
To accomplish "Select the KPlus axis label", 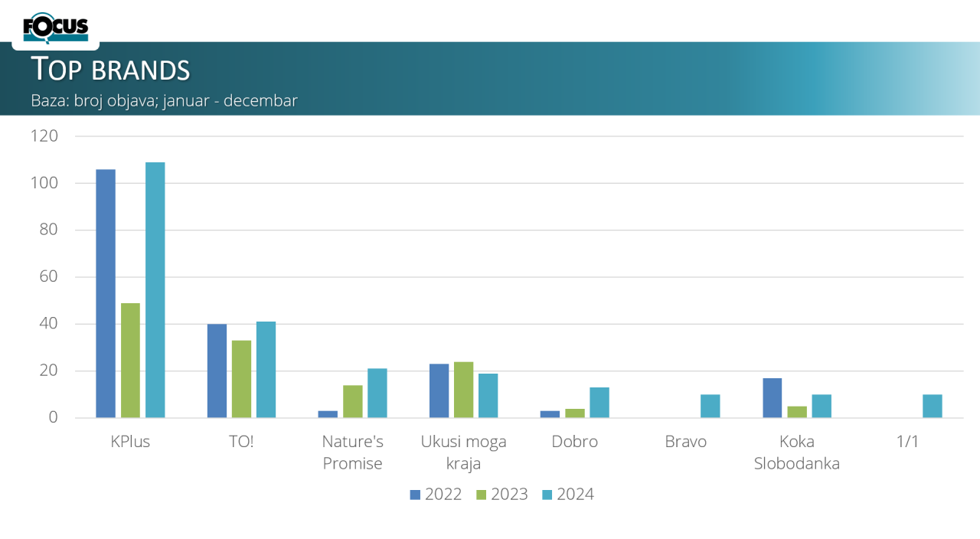I will coord(130,442).
